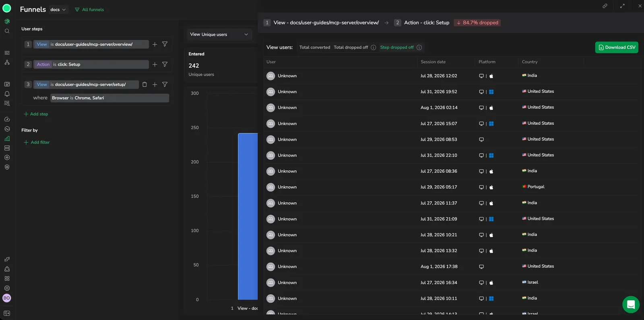Click the breadcrumb View - docs/user-guides/mcp-server/overview/
644x320 pixels.
click(x=326, y=23)
